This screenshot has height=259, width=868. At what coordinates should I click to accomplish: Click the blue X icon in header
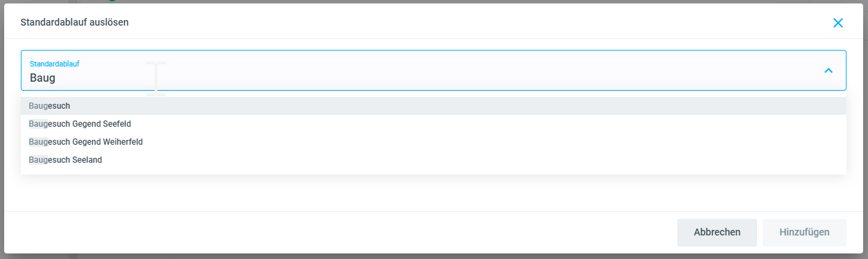[837, 23]
